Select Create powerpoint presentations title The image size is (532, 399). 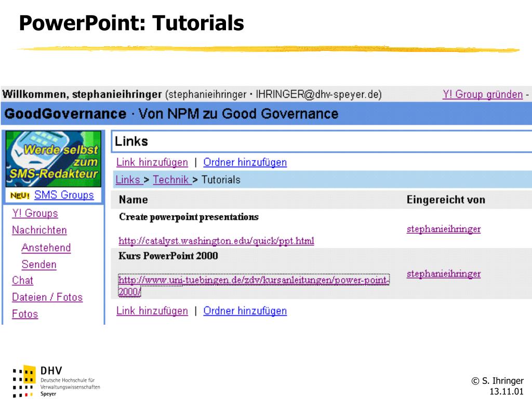coord(189,217)
